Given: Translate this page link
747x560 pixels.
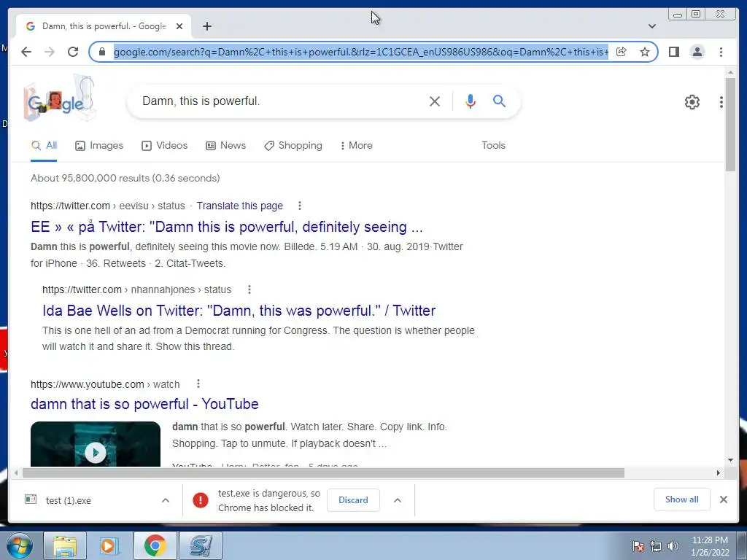Looking at the screenshot, I should pos(239,206).
